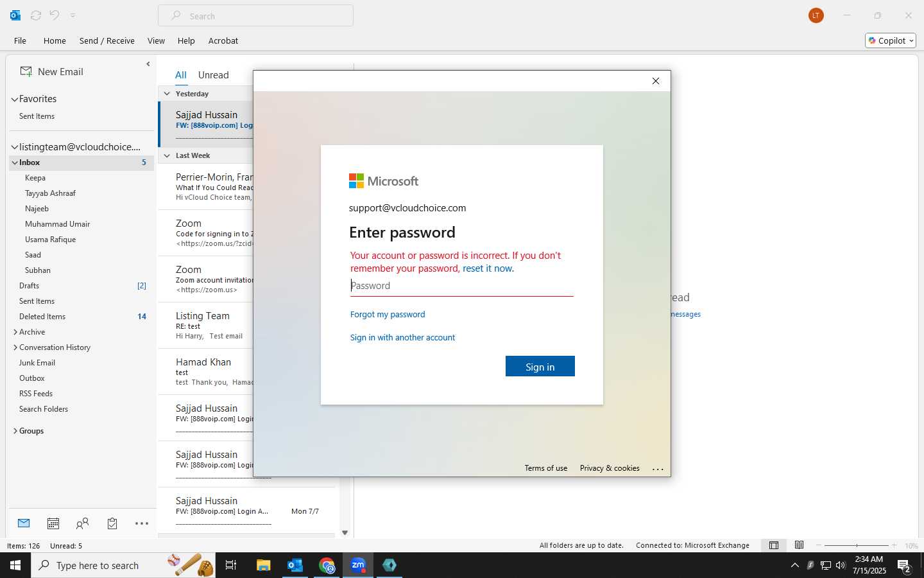Click Sign in with another account

pos(402,337)
